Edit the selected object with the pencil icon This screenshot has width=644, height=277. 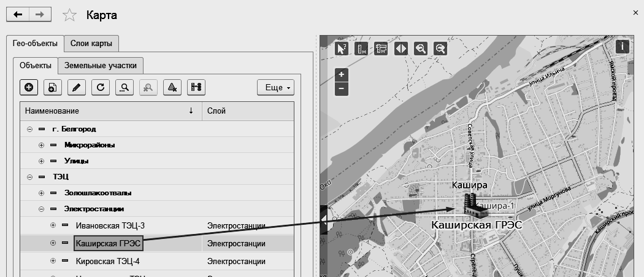[77, 87]
